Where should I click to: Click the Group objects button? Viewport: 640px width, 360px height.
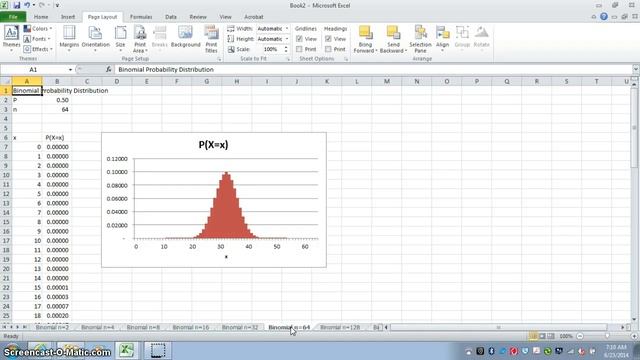[462, 39]
